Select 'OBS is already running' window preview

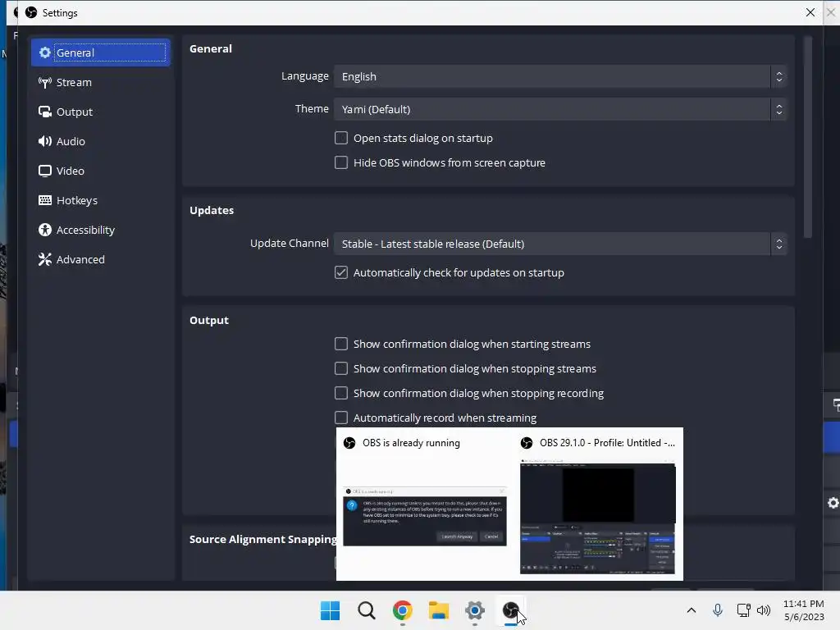(424, 504)
